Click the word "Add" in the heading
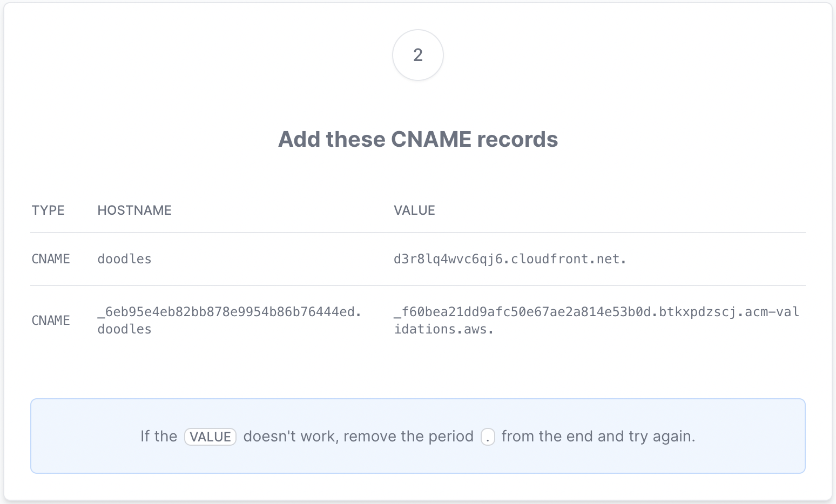Viewport: 836px width, 504px height. coord(299,139)
